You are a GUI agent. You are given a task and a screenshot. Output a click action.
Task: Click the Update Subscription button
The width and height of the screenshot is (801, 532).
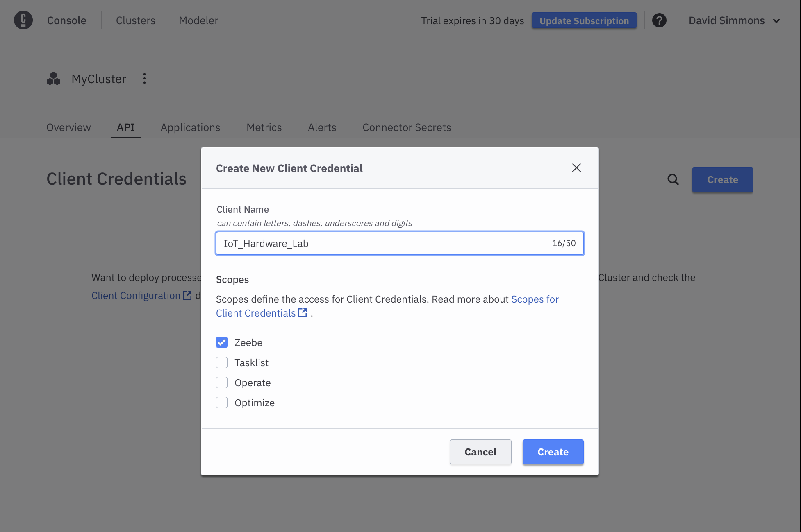pos(584,20)
